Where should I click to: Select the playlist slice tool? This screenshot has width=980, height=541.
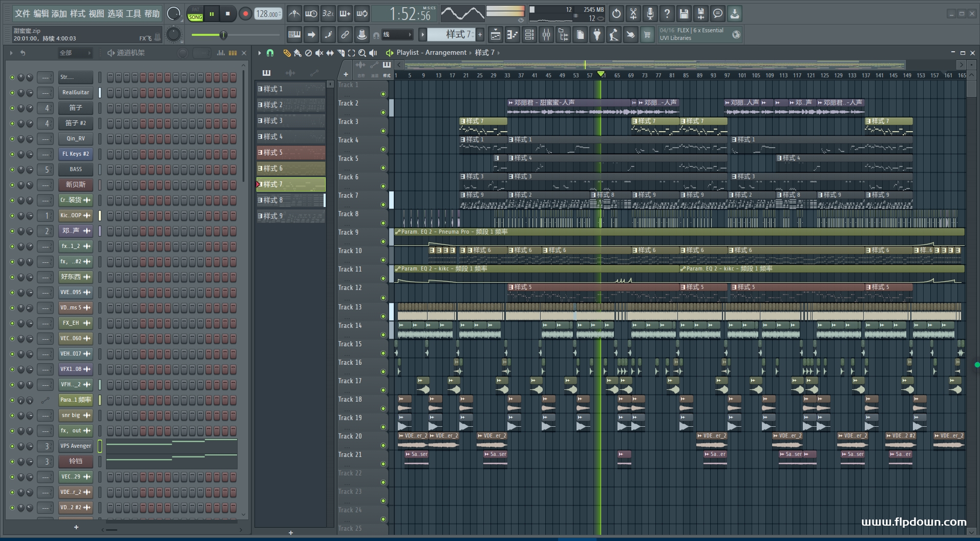(x=341, y=53)
